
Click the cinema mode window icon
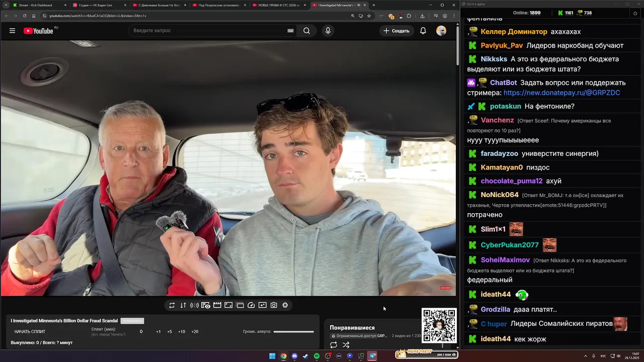(x=240, y=305)
